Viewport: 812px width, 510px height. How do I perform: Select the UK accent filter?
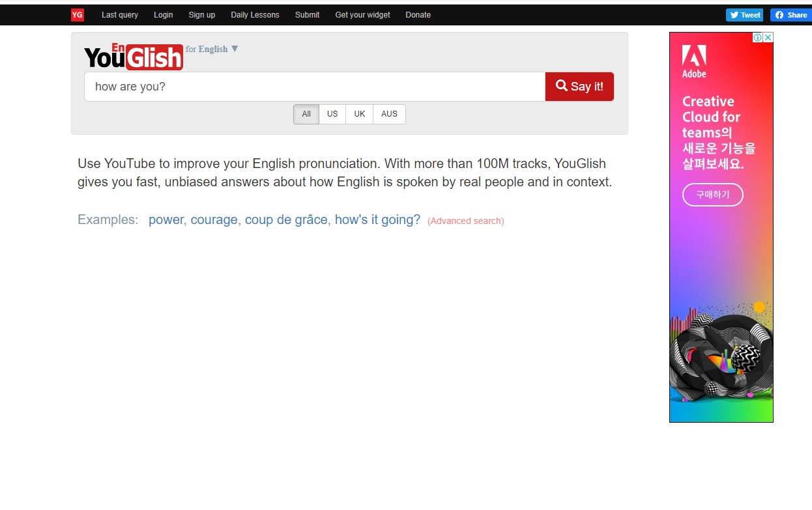360,114
